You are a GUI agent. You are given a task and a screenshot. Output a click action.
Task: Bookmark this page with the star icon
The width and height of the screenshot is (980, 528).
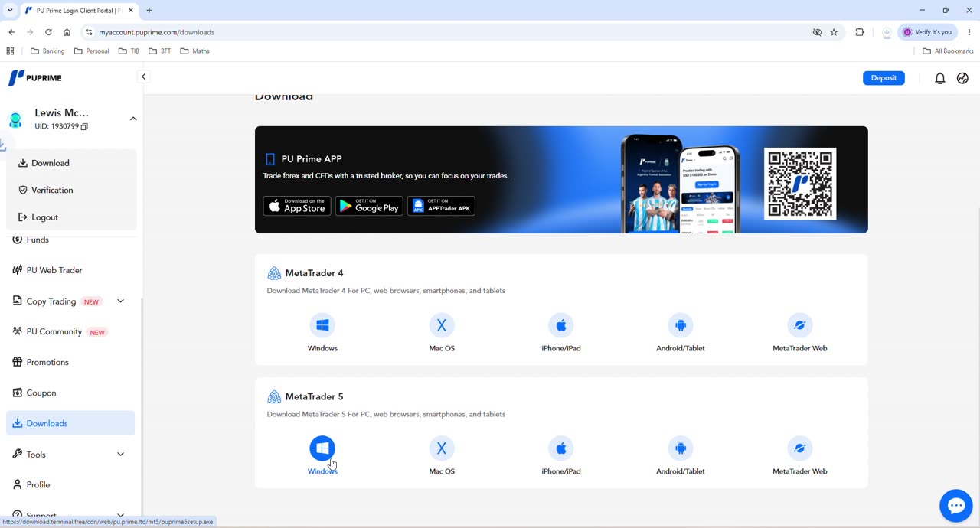[834, 32]
